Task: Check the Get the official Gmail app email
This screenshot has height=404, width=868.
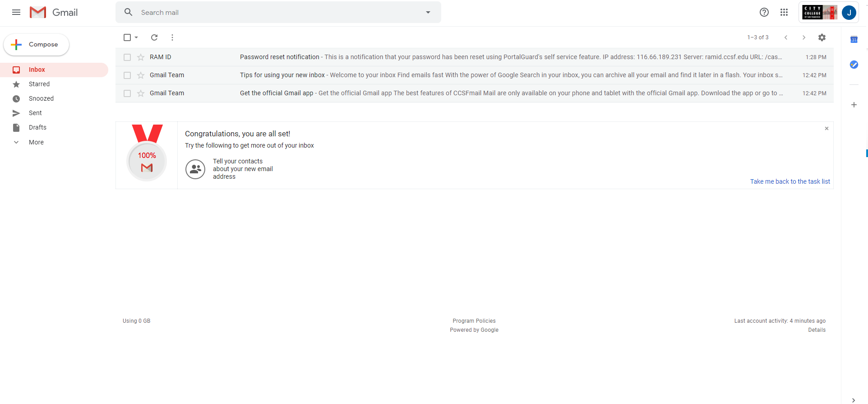Action: point(127,93)
